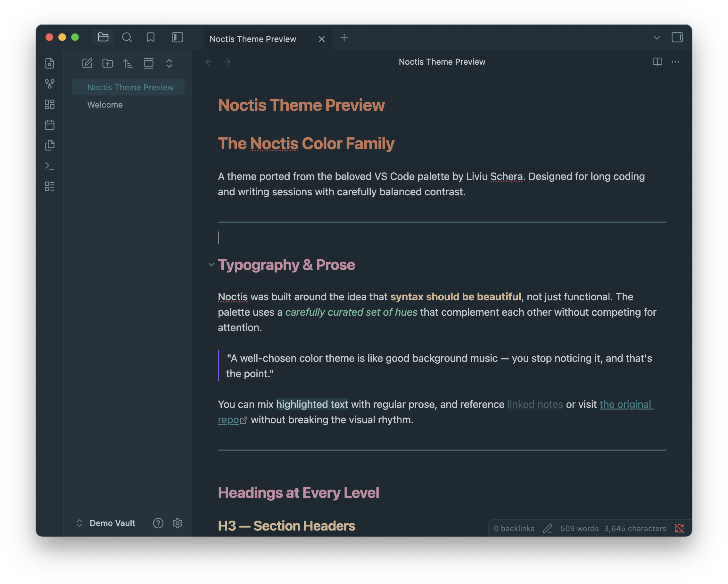Click the H3 — Section Headers heading
Viewport: 728px width, 584px height.
pyautogui.click(x=286, y=526)
